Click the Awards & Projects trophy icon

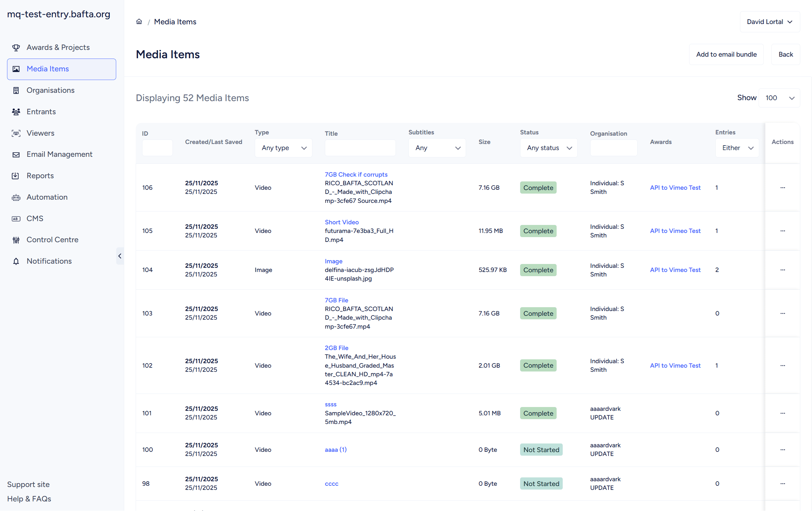(16, 48)
